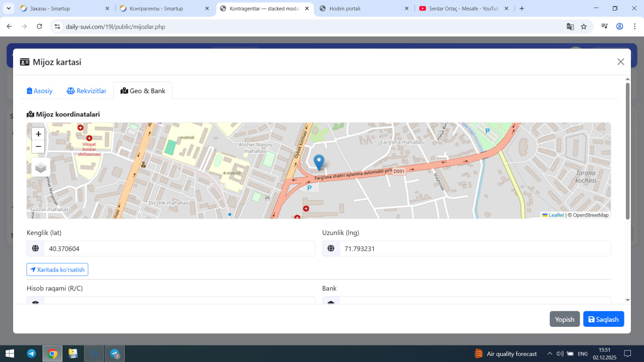
Task: Show hidden system tray icons
Action: (x=549, y=353)
